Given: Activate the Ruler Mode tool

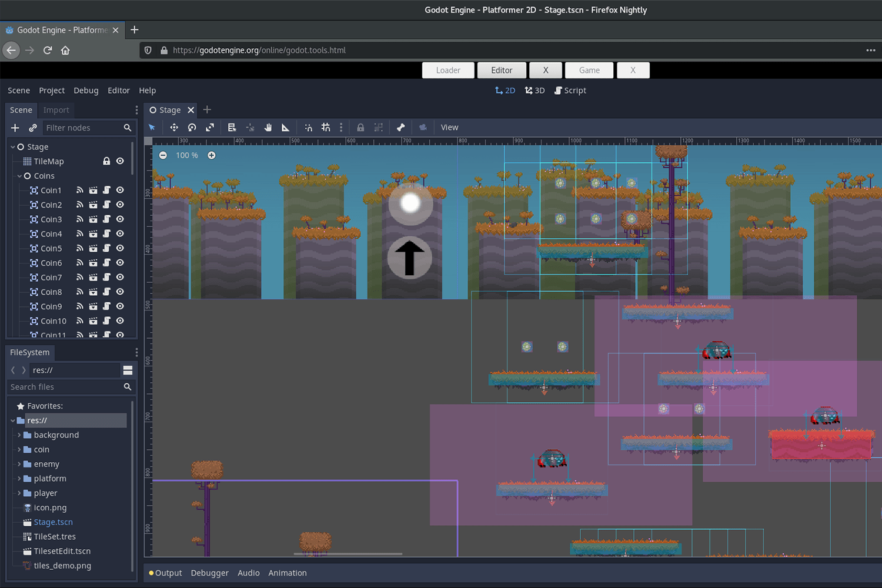Looking at the screenshot, I should (285, 128).
